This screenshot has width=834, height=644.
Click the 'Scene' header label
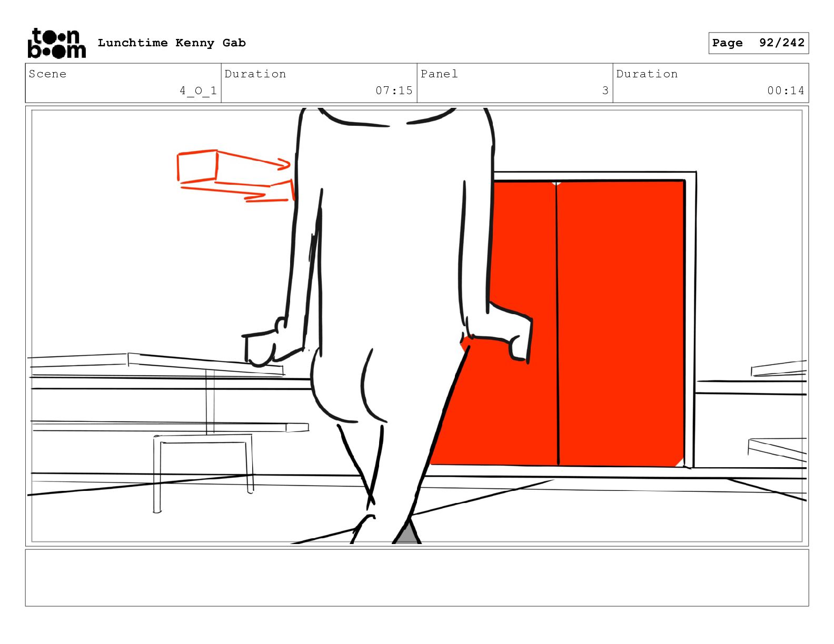(x=47, y=74)
